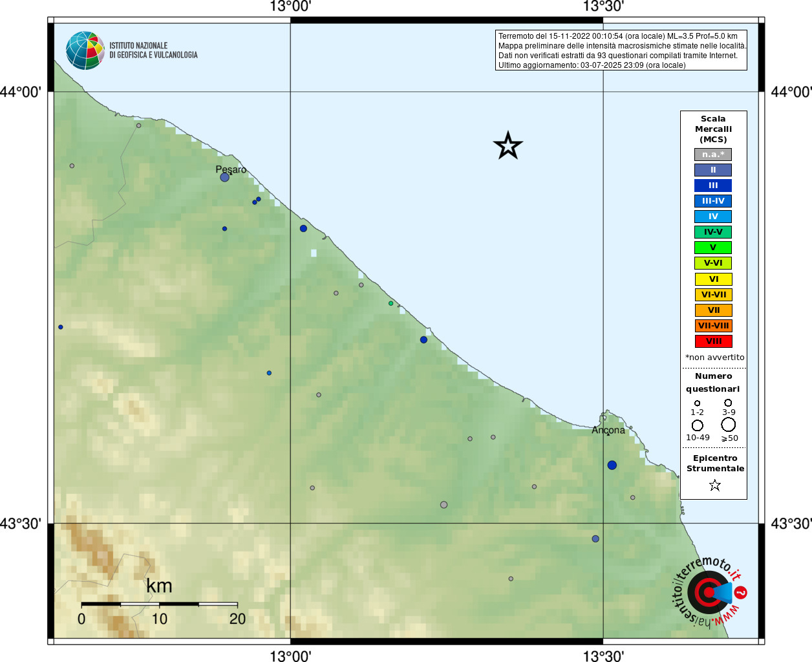The image size is (812, 662).
Task: Click the 'Ultimo aggiornamento: 03-07-2025' line
Action: (592, 65)
